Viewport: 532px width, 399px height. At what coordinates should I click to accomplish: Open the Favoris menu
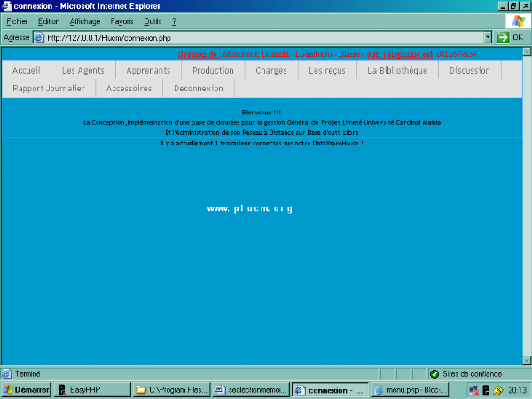click(x=121, y=21)
